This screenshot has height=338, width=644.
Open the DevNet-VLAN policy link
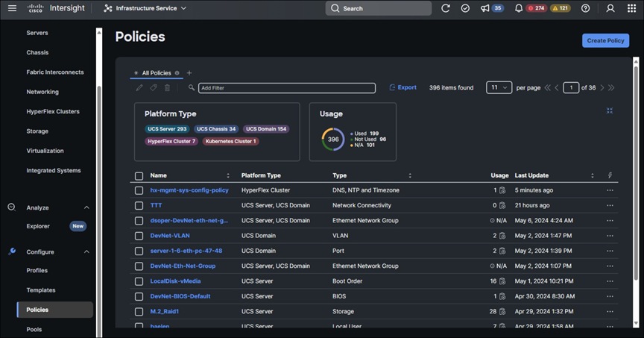coord(170,236)
